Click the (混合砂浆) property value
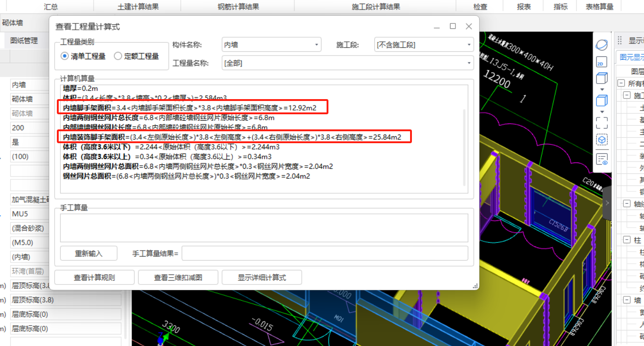This screenshot has height=346, width=644. click(x=29, y=228)
